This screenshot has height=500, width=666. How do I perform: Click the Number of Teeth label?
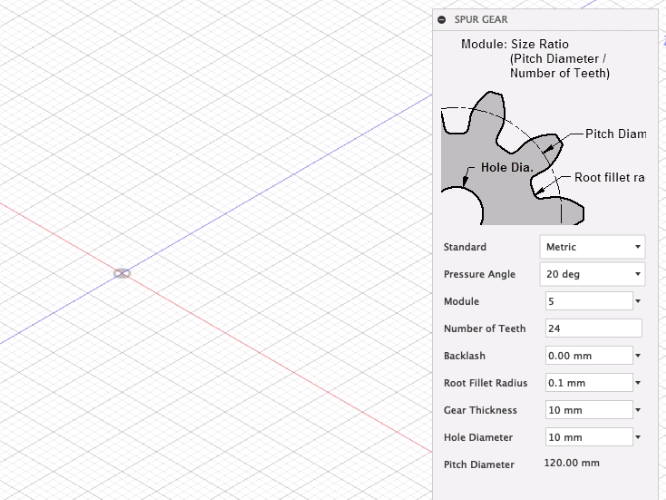pos(485,328)
